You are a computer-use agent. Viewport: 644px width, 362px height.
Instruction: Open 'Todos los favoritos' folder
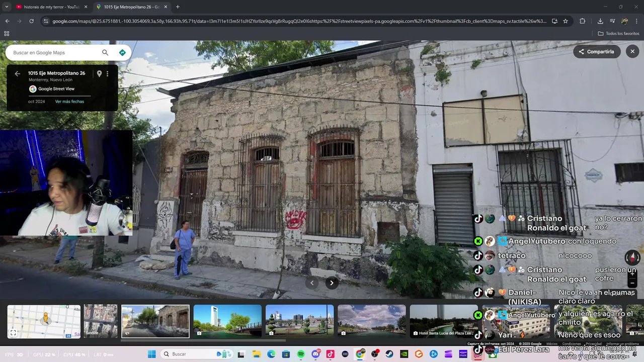(x=619, y=34)
